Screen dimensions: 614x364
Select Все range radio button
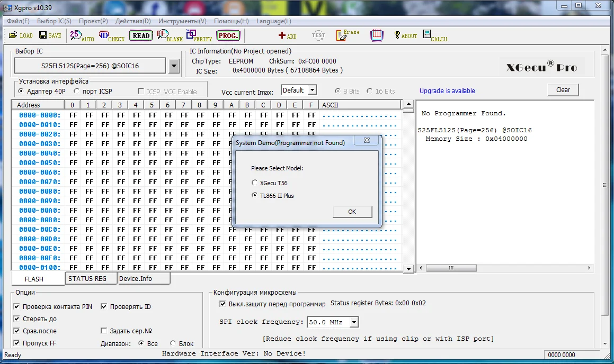click(141, 343)
